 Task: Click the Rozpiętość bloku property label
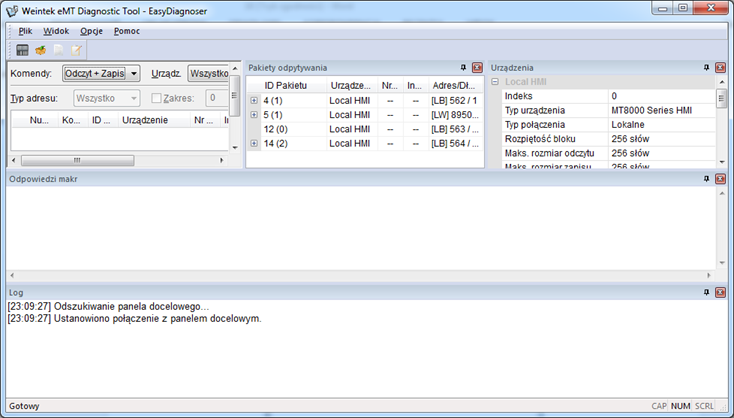[540, 139]
